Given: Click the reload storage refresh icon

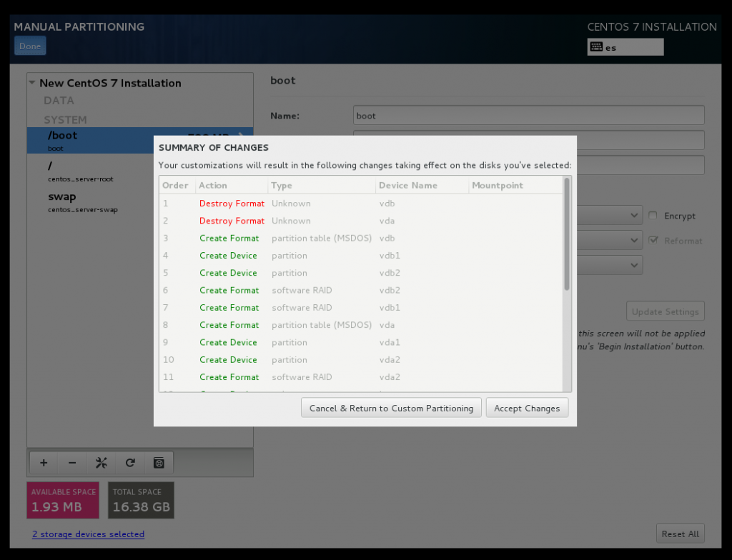Looking at the screenshot, I should tap(129, 462).
